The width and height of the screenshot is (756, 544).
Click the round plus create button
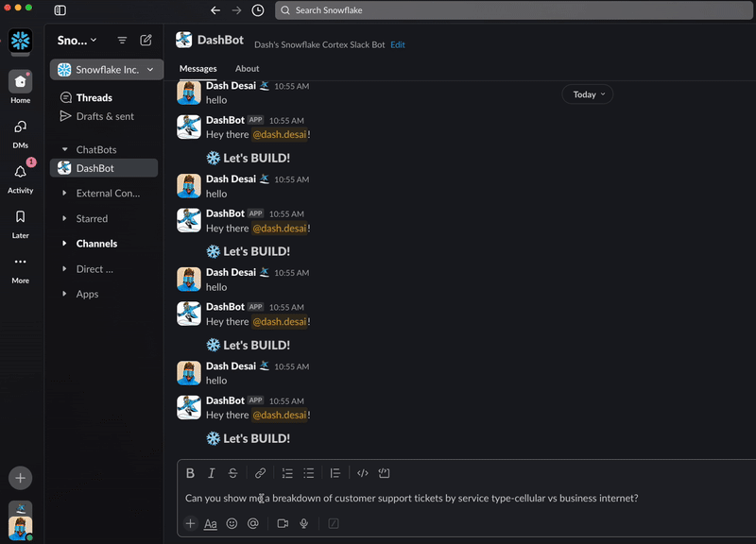click(x=20, y=478)
